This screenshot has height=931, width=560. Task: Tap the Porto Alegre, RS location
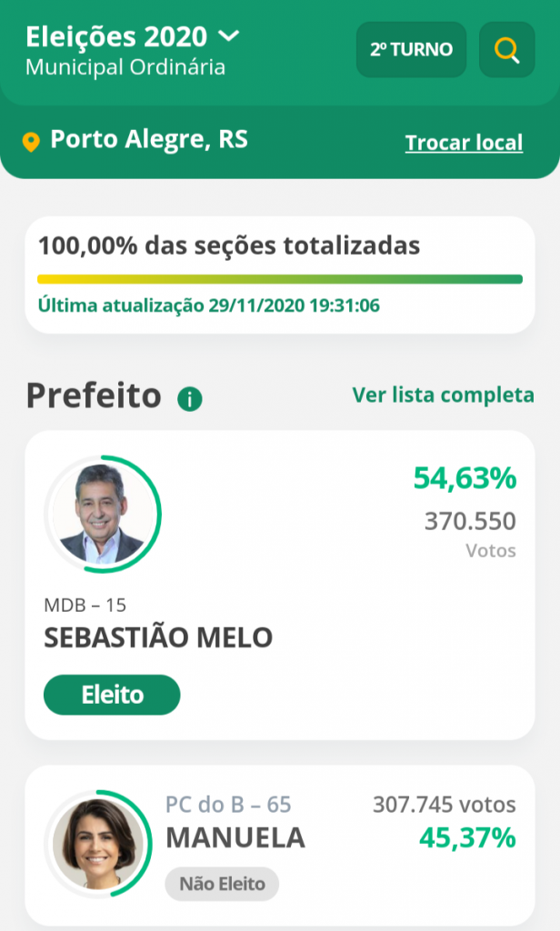coord(149,140)
